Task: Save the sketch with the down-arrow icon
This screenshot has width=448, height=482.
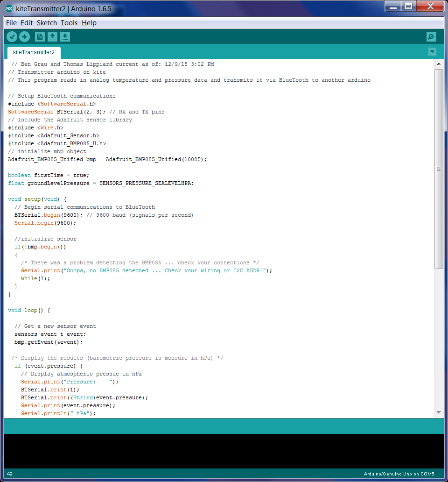Action: 65,37
